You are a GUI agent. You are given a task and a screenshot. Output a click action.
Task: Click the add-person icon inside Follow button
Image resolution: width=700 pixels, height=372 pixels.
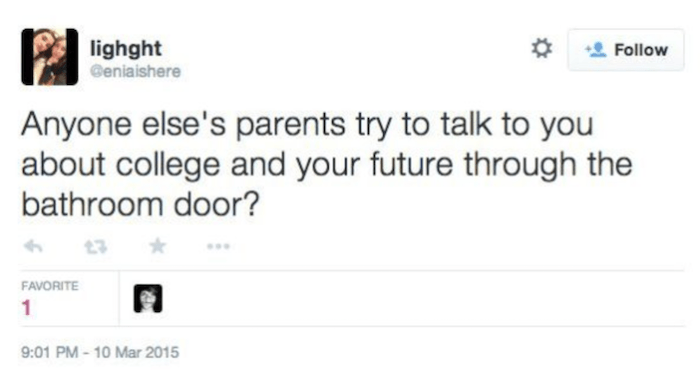pyautogui.click(x=596, y=50)
